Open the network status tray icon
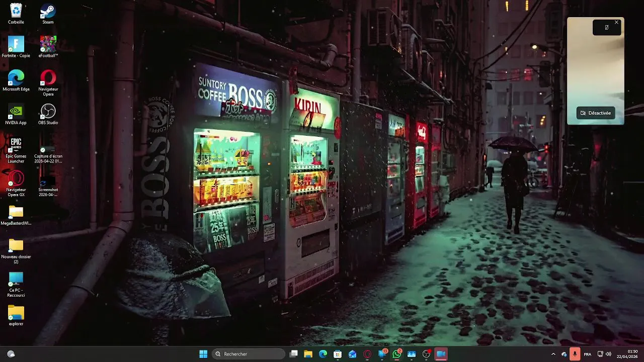The width and height of the screenshot is (644, 362). point(600,354)
